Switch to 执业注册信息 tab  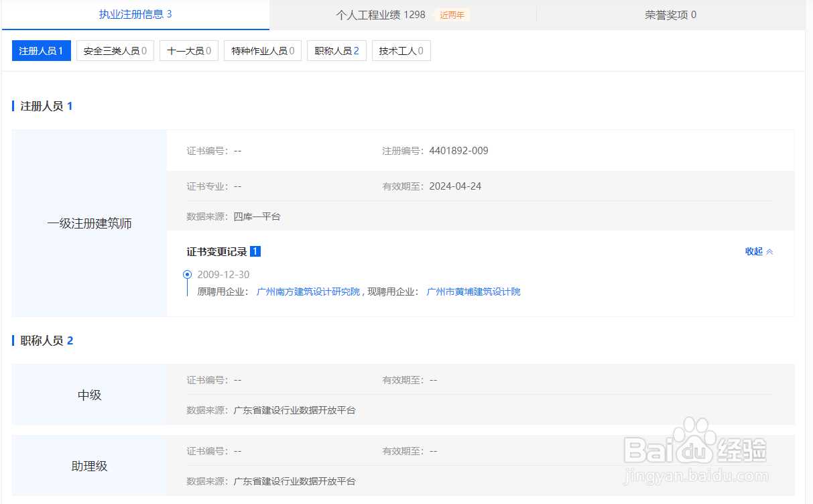[135, 14]
